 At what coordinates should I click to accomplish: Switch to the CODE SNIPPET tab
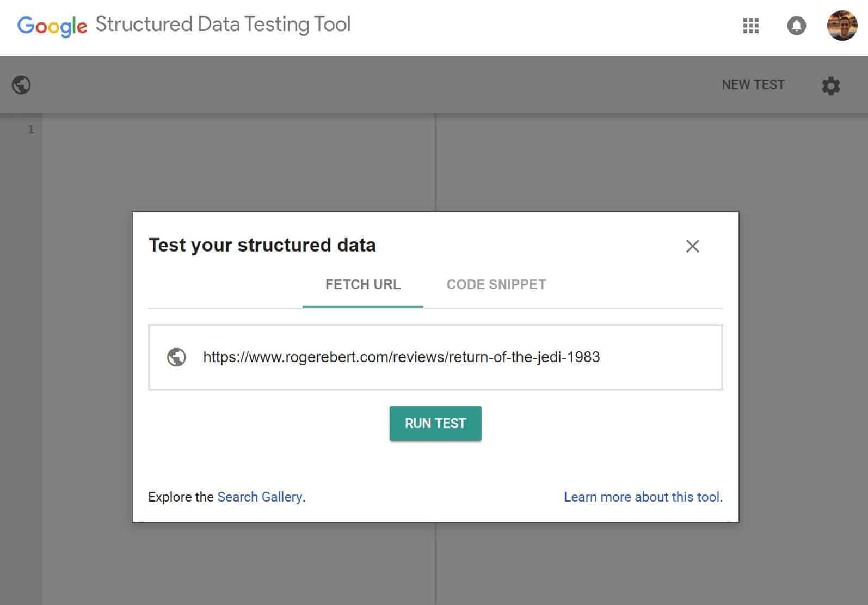pos(496,285)
